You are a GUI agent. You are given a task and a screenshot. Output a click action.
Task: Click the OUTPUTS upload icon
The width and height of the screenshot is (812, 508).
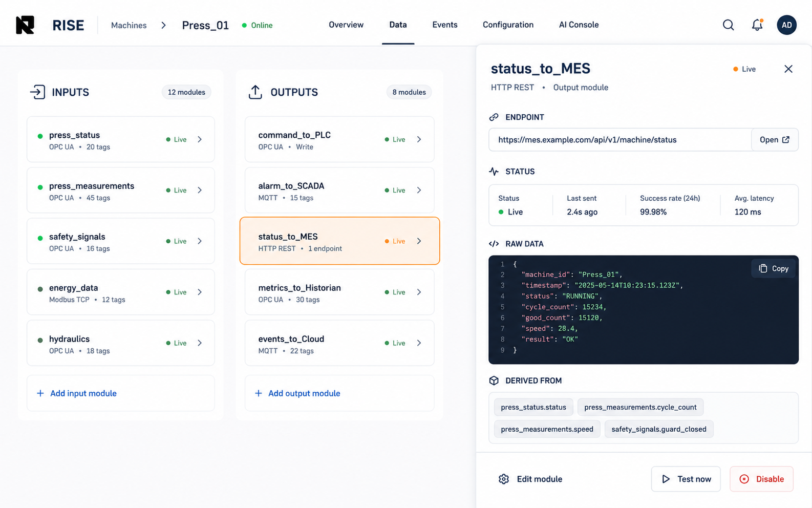255,92
